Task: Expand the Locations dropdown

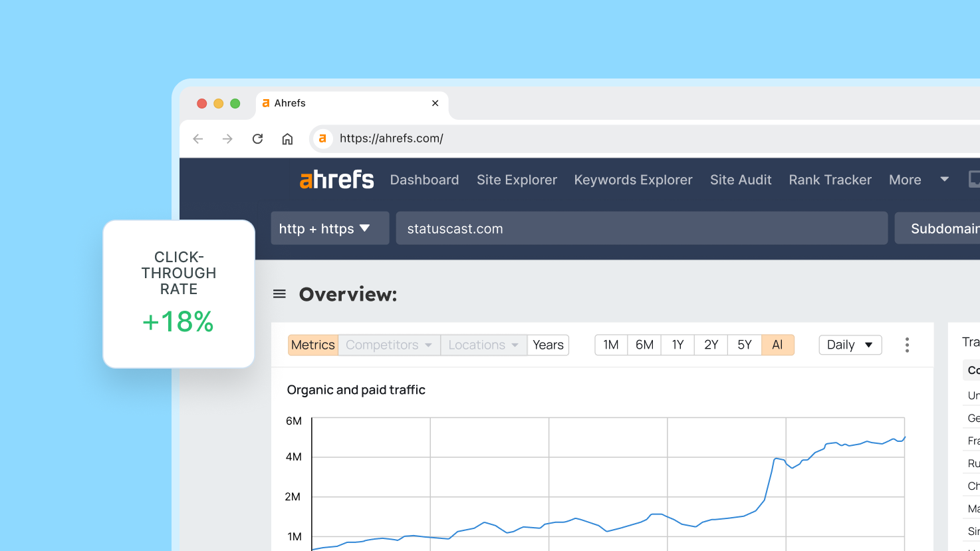Action: coord(483,345)
